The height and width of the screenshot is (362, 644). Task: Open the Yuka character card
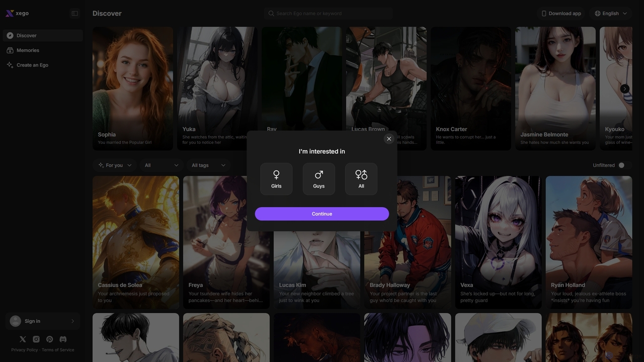click(x=217, y=88)
